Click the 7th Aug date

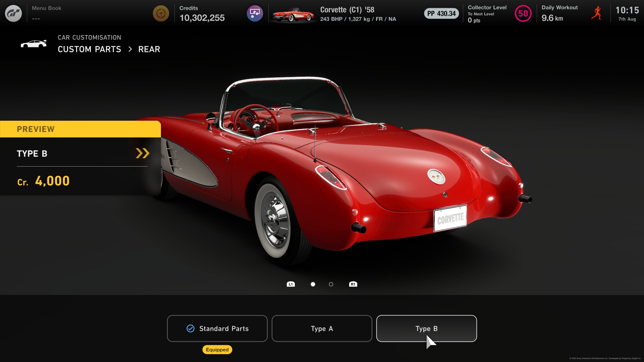tap(627, 19)
